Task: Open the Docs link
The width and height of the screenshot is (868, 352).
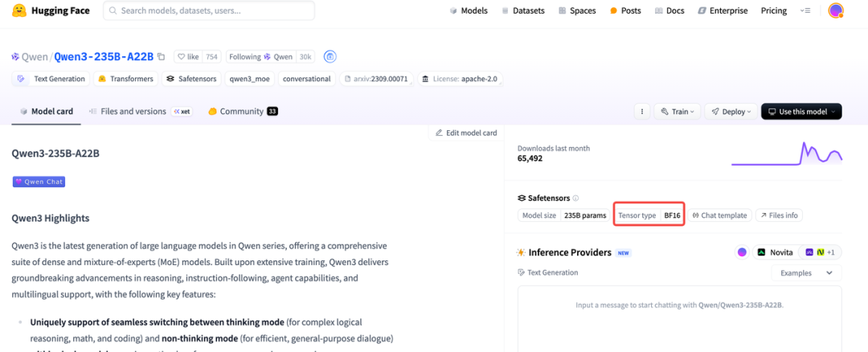Action: click(x=669, y=10)
